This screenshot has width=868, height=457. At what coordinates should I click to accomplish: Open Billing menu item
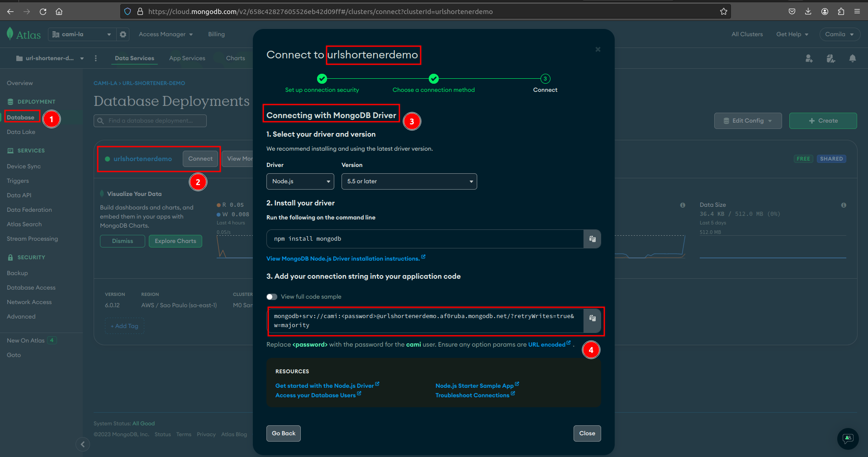(x=216, y=34)
